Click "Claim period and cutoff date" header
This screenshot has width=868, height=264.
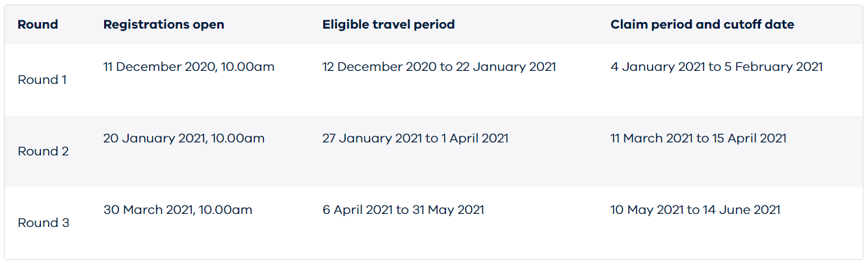click(702, 25)
